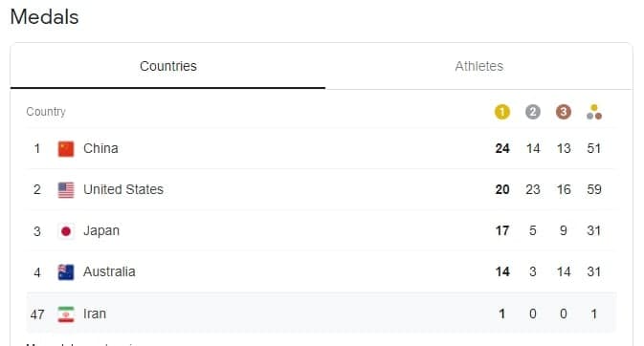The width and height of the screenshot is (644, 346).
Task: Click the Iran flag icon
Action: pos(66,314)
